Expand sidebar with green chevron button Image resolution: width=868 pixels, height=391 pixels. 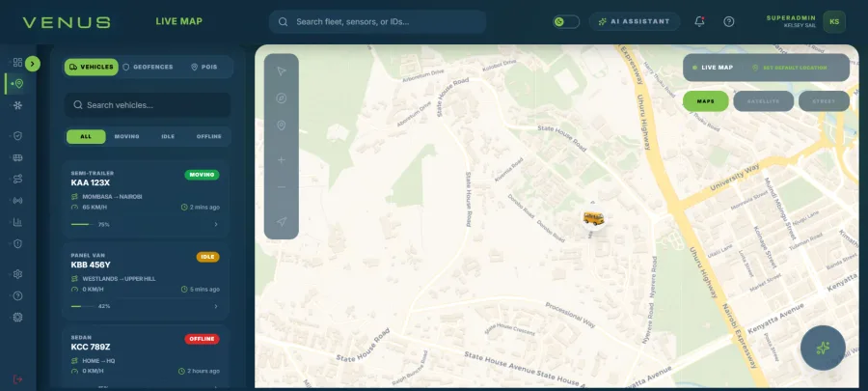pyautogui.click(x=33, y=64)
